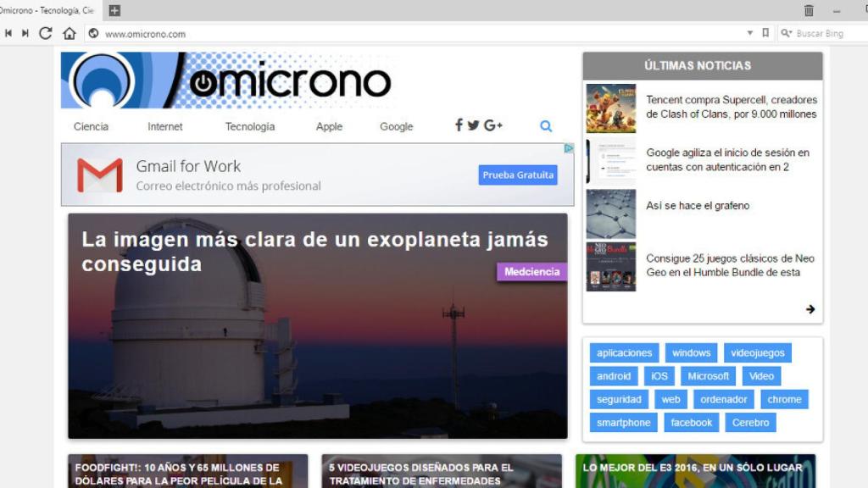This screenshot has height=488, width=868.
Task: Open the Clash of Clans news thumbnail
Action: click(x=610, y=108)
